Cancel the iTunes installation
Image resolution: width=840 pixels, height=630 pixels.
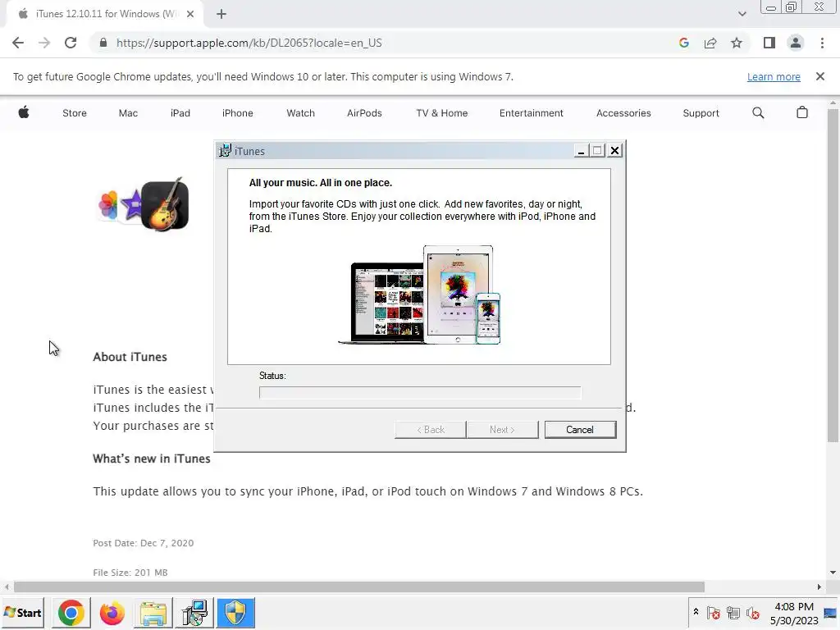[580, 430]
